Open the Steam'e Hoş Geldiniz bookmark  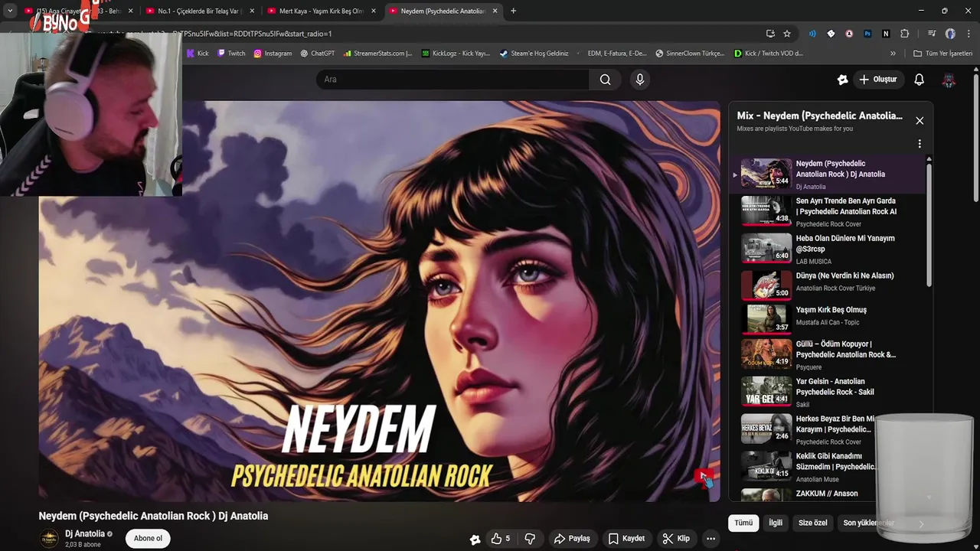(x=534, y=54)
